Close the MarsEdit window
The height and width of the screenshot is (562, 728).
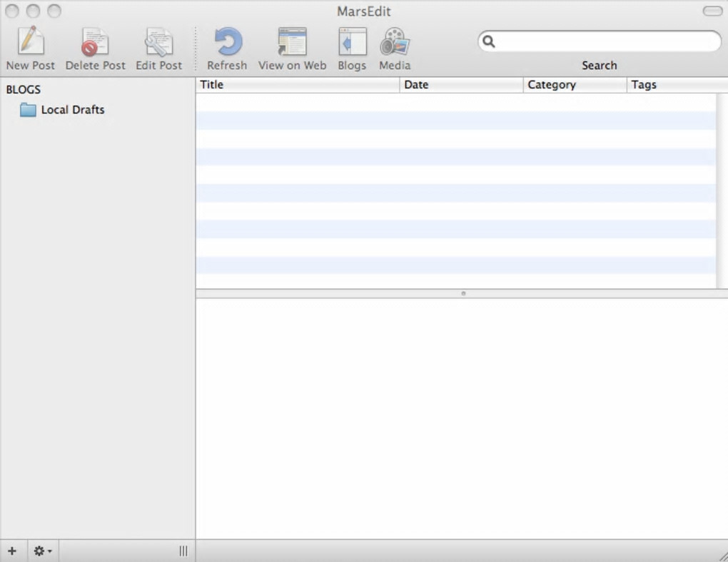(x=12, y=11)
